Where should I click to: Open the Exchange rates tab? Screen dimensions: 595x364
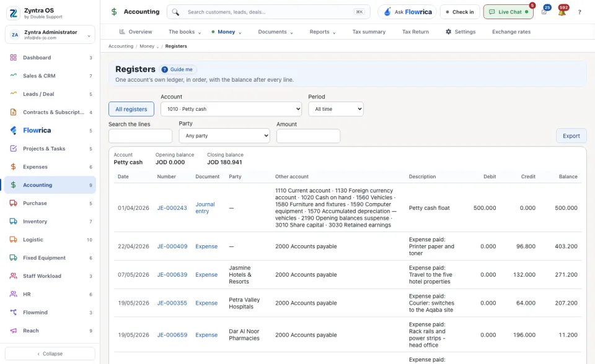(511, 32)
